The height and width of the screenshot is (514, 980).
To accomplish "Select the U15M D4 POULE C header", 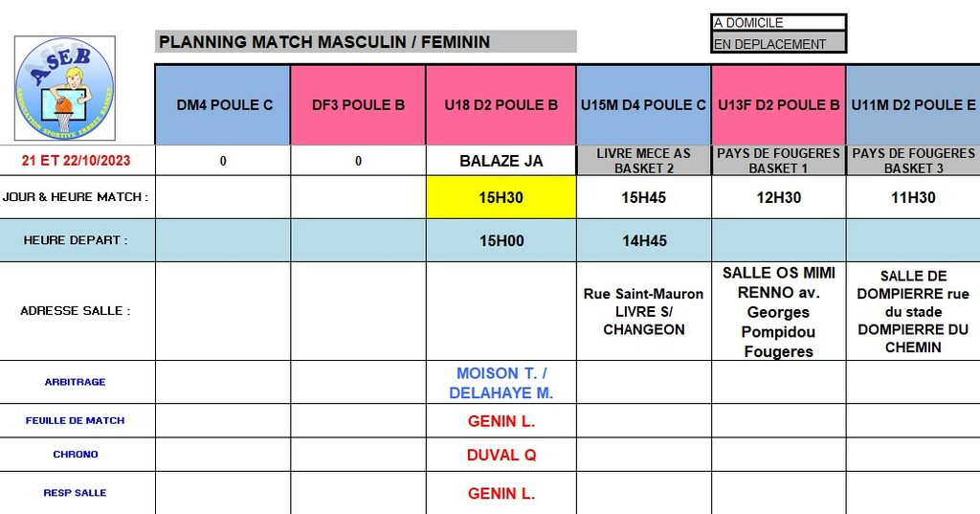I will 643,105.
